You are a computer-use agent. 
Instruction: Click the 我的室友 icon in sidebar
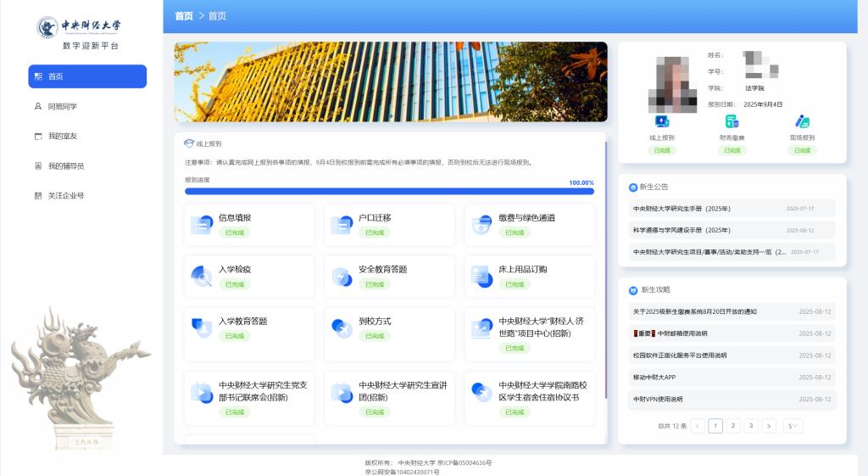coord(38,137)
